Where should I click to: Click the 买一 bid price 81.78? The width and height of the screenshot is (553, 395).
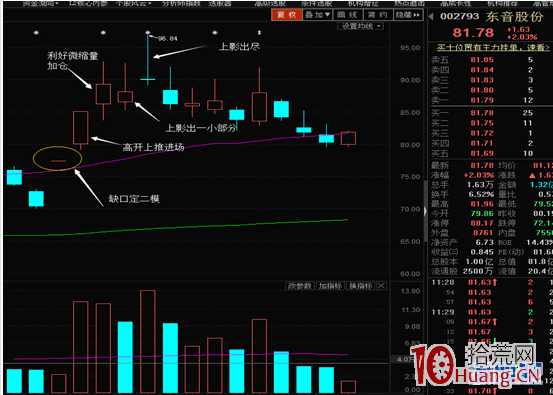[x=482, y=113]
